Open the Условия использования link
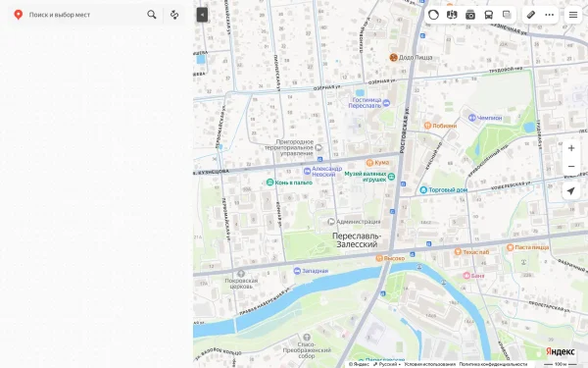Screen dimensions: 588x368 pyautogui.click(x=429, y=364)
